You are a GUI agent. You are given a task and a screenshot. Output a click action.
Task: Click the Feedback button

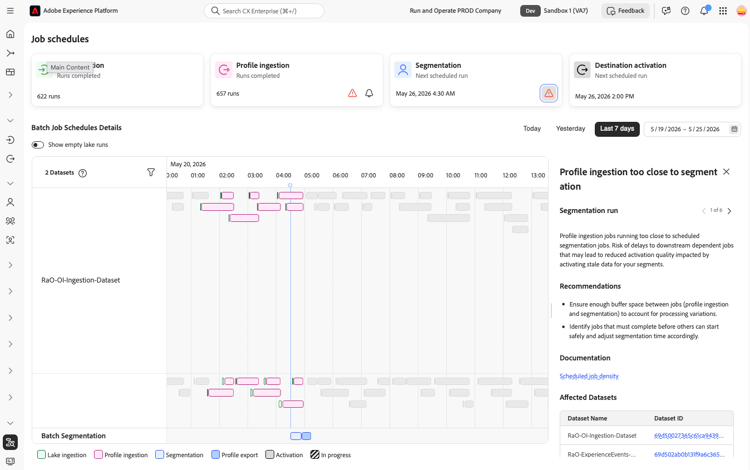point(625,11)
